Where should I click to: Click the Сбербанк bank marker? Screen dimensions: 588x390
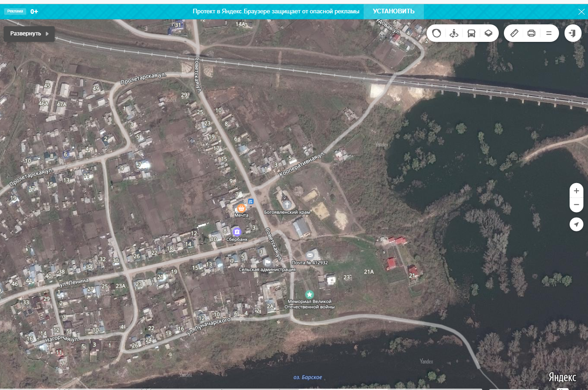[x=236, y=231]
